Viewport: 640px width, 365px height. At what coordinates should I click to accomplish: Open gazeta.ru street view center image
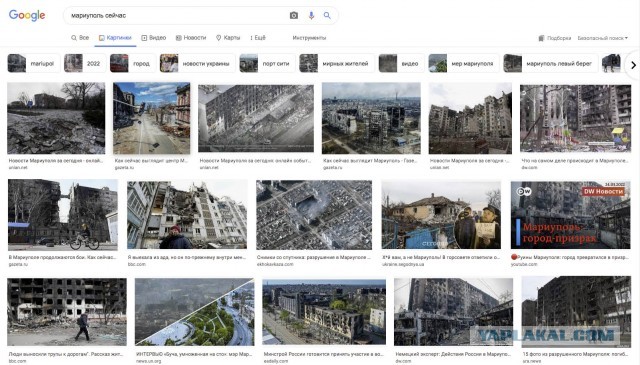[151, 118]
